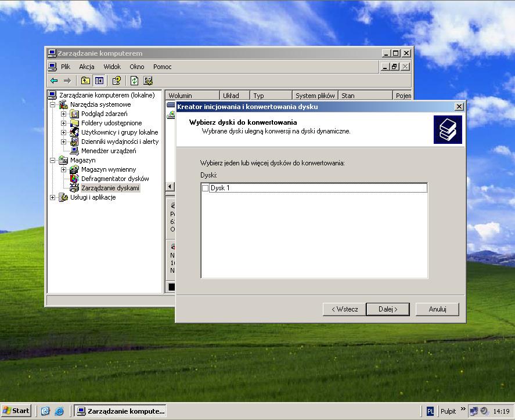The width and height of the screenshot is (515, 420).
Task: Click the Properties help toolbar icon
Action: (x=117, y=81)
